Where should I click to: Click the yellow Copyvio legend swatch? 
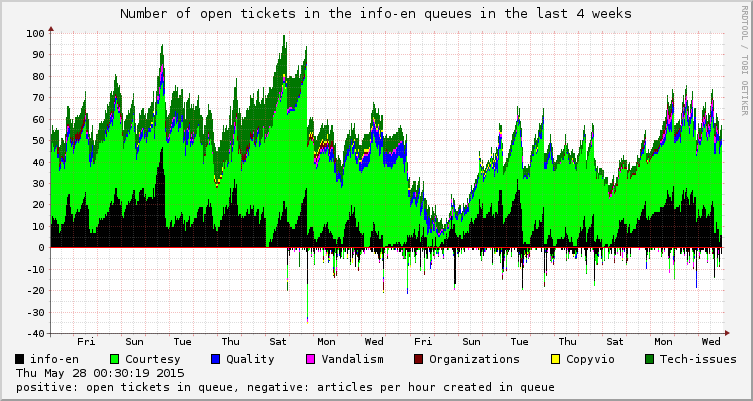click(556, 359)
